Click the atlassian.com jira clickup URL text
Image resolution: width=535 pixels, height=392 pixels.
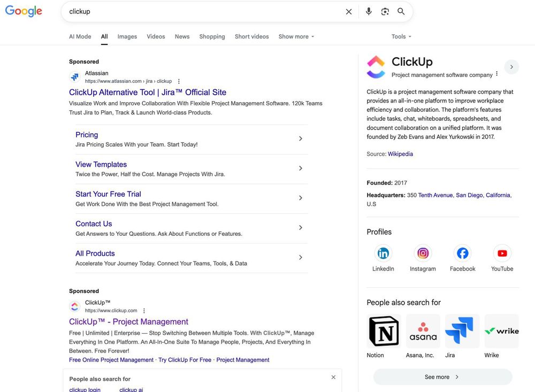(x=128, y=81)
